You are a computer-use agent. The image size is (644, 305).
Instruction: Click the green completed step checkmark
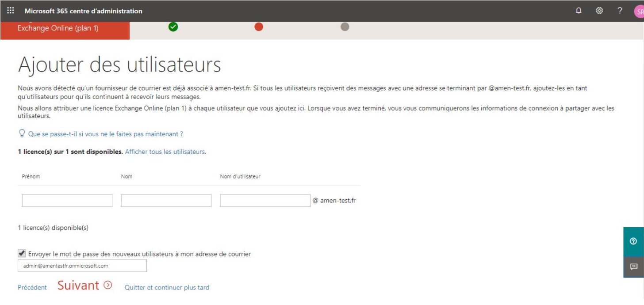pos(173,27)
